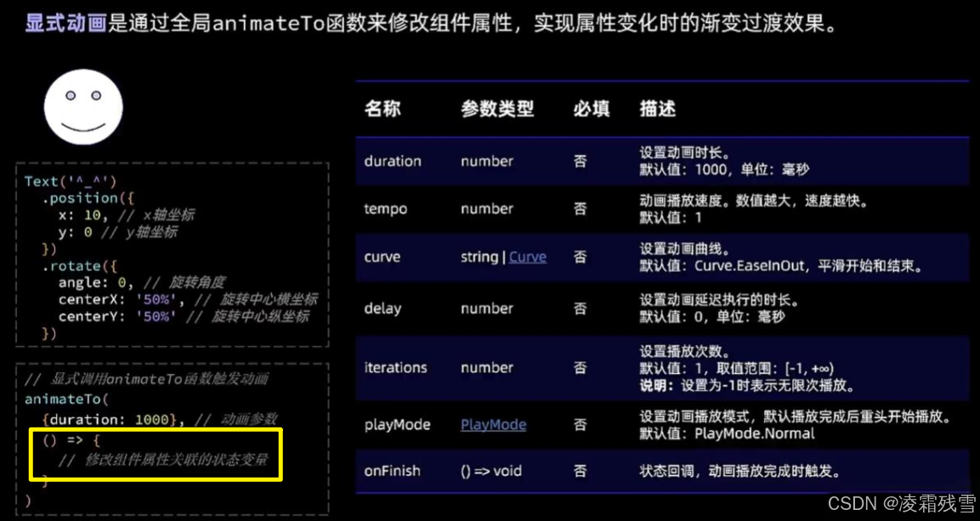This screenshot has height=521, width=980.
Task: Click '() => void' type cell
Action: (x=490, y=470)
